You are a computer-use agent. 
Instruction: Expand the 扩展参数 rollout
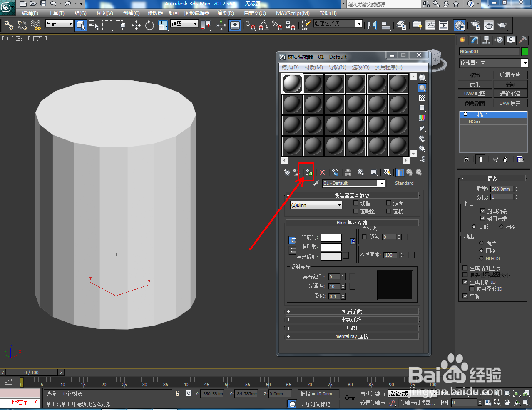[352, 311]
